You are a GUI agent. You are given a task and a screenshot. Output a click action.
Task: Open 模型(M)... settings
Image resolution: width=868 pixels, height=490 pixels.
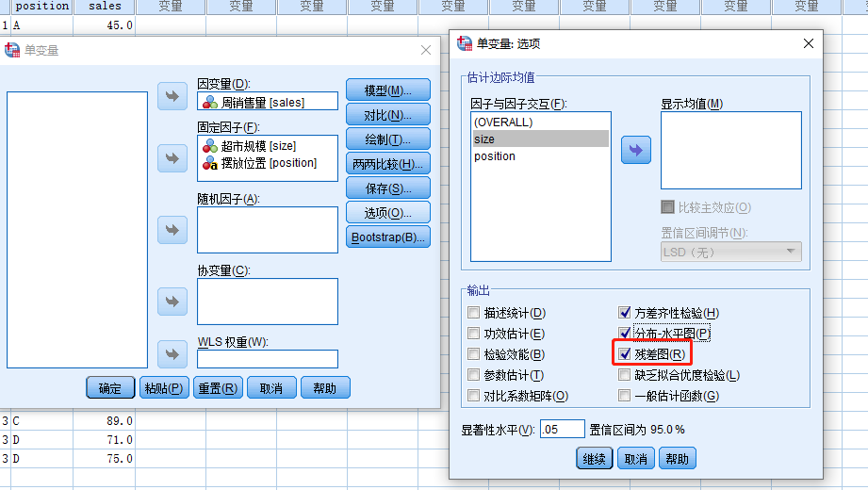click(388, 90)
